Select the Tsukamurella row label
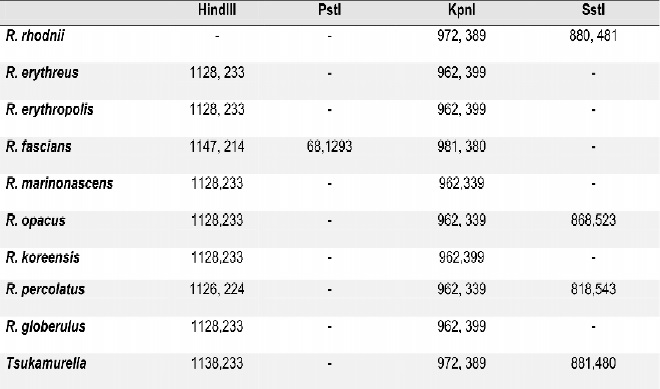The height and width of the screenshot is (389, 660). pyautogui.click(x=46, y=363)
